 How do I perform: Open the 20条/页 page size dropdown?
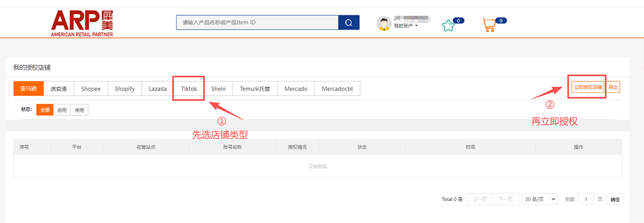coord(540,199)
